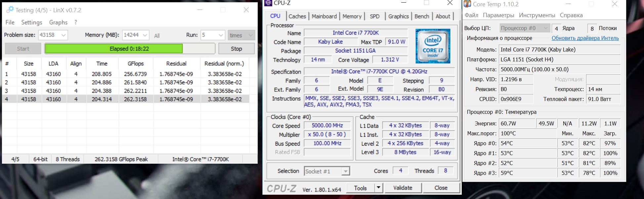Click the Tools button in CPU-Z
Screen dimensions: 644x199
[360, 188]
